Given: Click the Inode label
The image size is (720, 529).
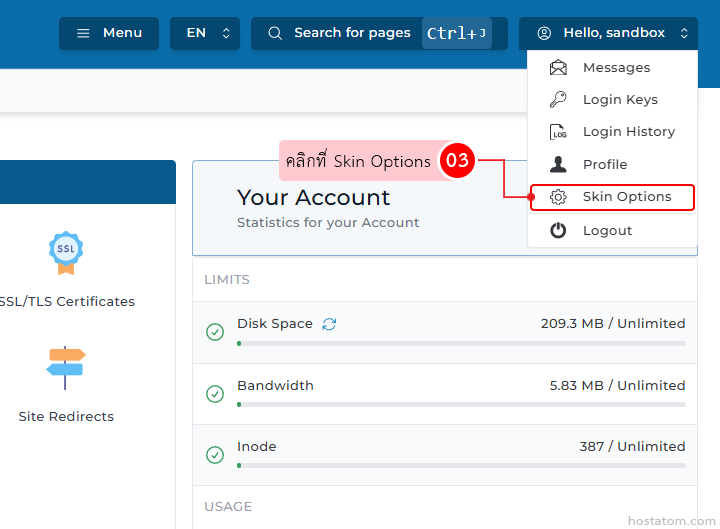Looking at the screenshot, I should pos(257,447).
